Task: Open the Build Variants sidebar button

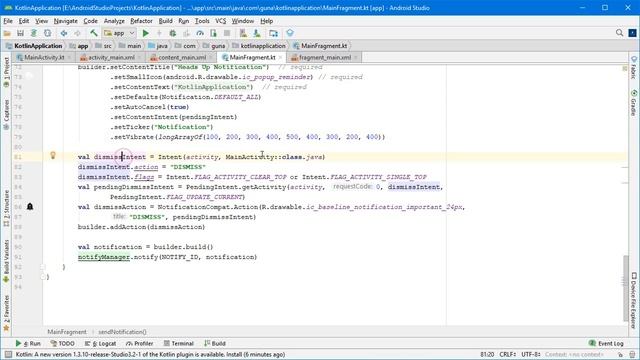Action: [x=6, y=261]
